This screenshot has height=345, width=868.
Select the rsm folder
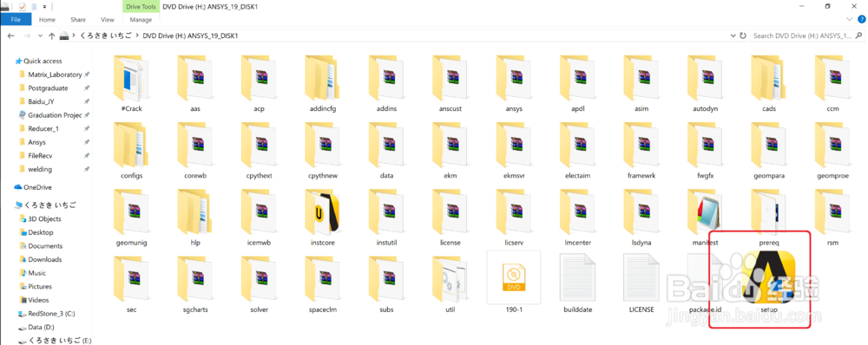click(832, 218)
